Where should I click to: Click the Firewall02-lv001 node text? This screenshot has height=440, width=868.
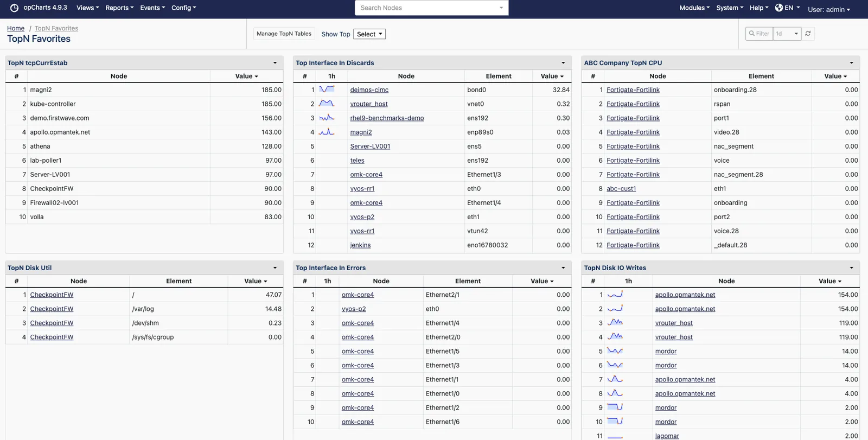pyautogui.click(x=54, y=202)
